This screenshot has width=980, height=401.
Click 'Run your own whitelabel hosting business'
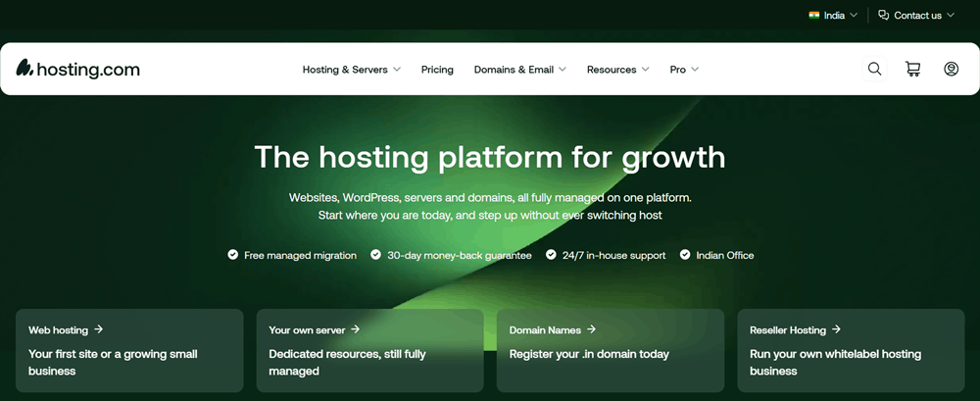click(x=835, y=362)
